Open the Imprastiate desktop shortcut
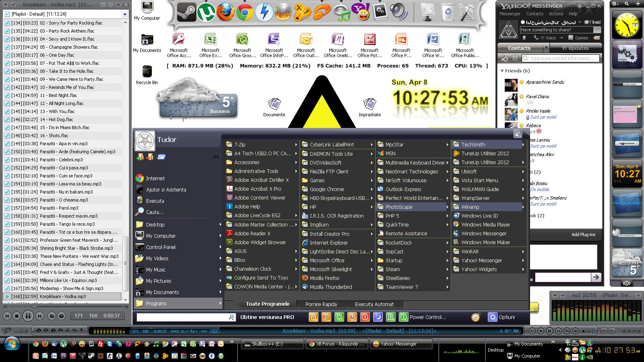This screenshot has width=644, height=362. tap(369, 107)
